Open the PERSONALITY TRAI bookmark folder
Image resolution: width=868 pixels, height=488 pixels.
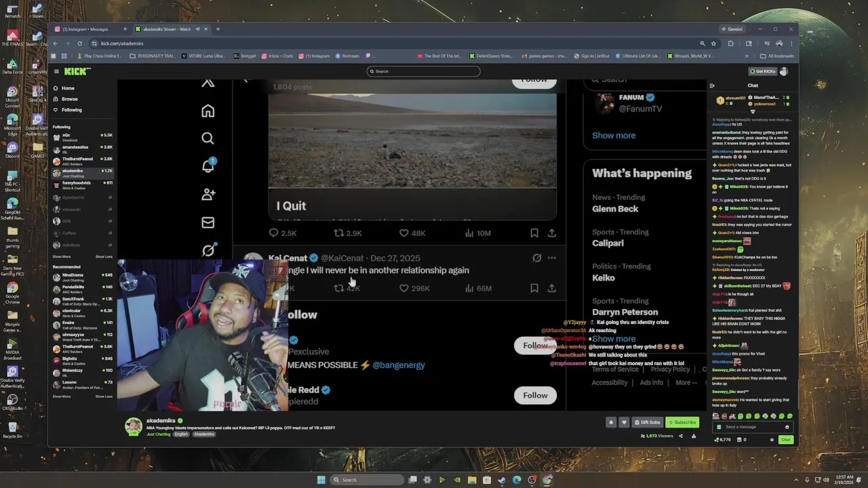(153, 56)
